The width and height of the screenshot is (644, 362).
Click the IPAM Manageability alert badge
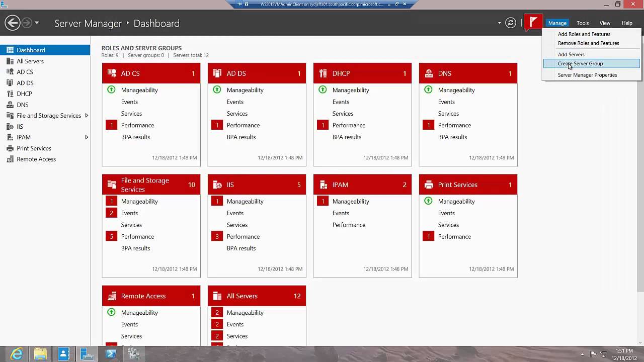[323, 201]
